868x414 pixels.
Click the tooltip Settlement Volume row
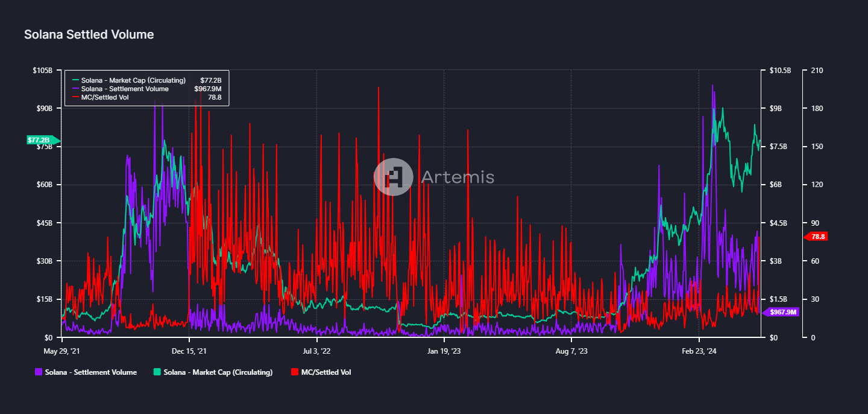[146, 89]
